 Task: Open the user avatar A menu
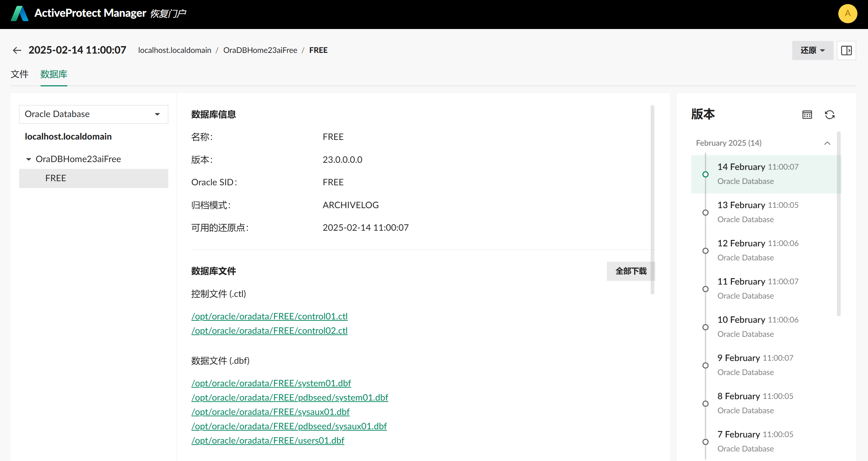(x=848, y=14)
